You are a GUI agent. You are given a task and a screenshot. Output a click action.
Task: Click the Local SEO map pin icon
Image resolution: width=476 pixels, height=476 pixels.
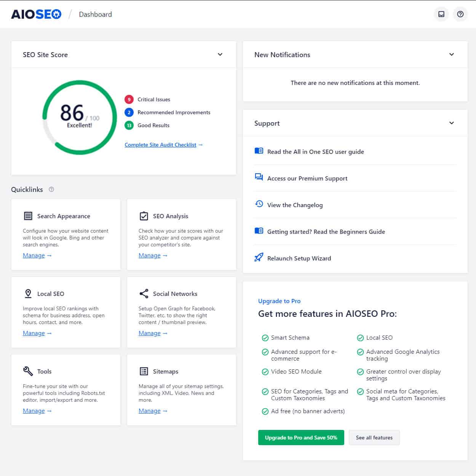28,294
